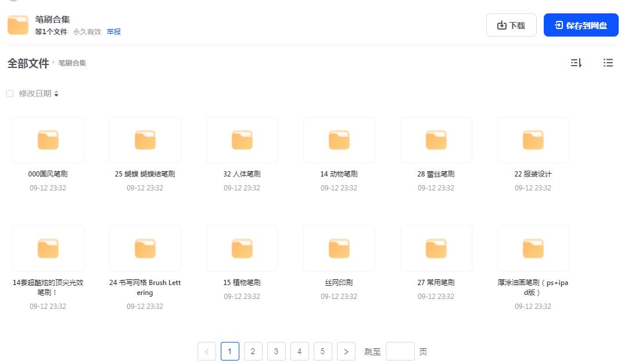Toggle the select-all checkbox beside 修改日期
This screenshot has width=621, height=364.
10,93
